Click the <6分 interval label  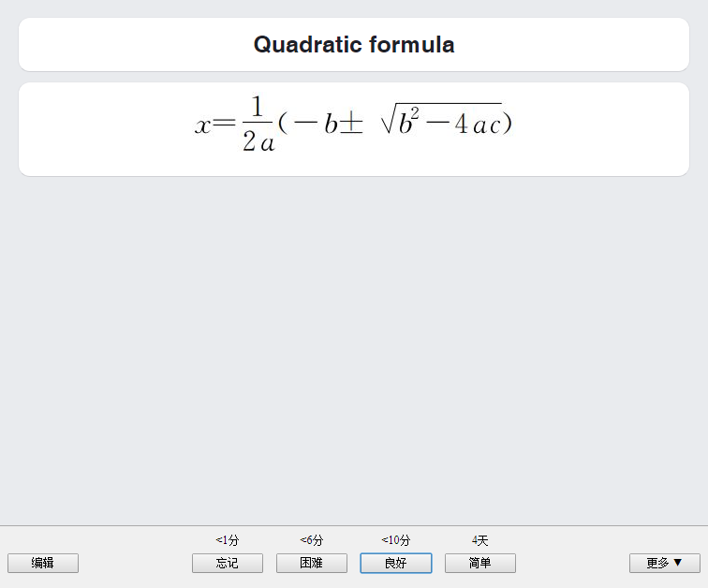[x=312, y=539]
